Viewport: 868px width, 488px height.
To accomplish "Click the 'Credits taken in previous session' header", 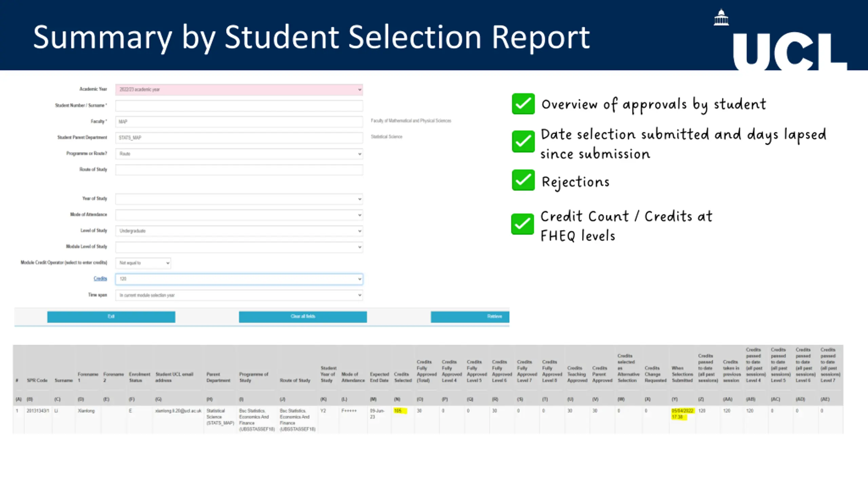I will (x=732, y=371).
